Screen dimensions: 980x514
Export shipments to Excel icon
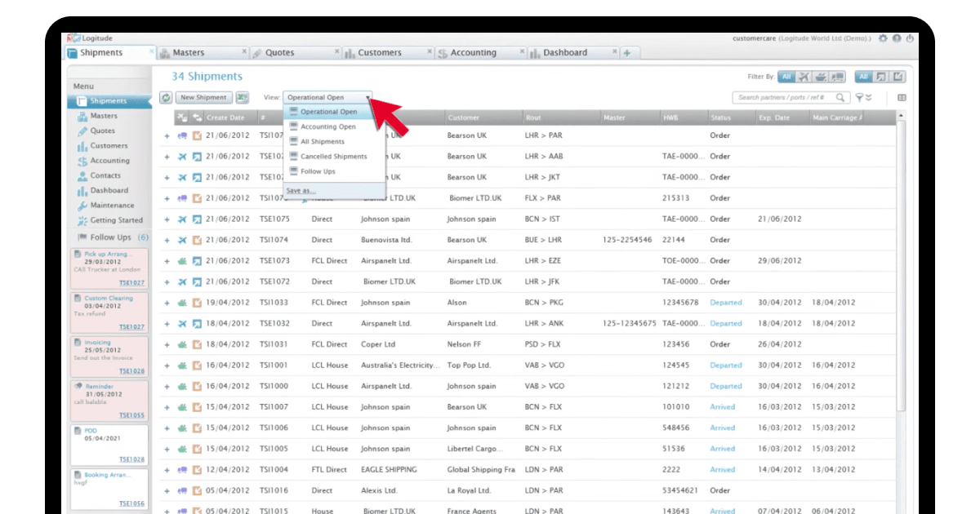pos(243,97)
